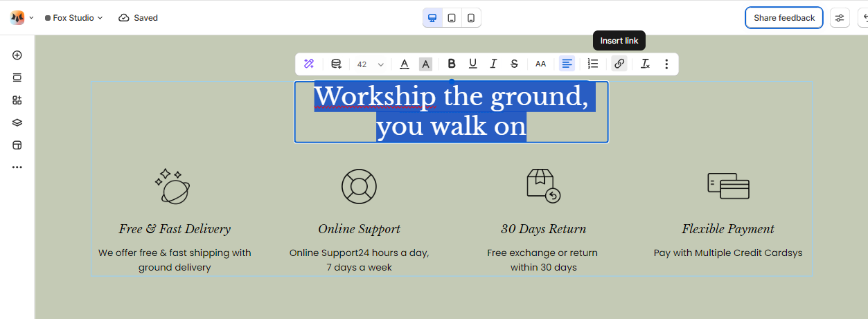Expand the font size dropdown arrow
The image size is (868, 319).
(380, 64)
